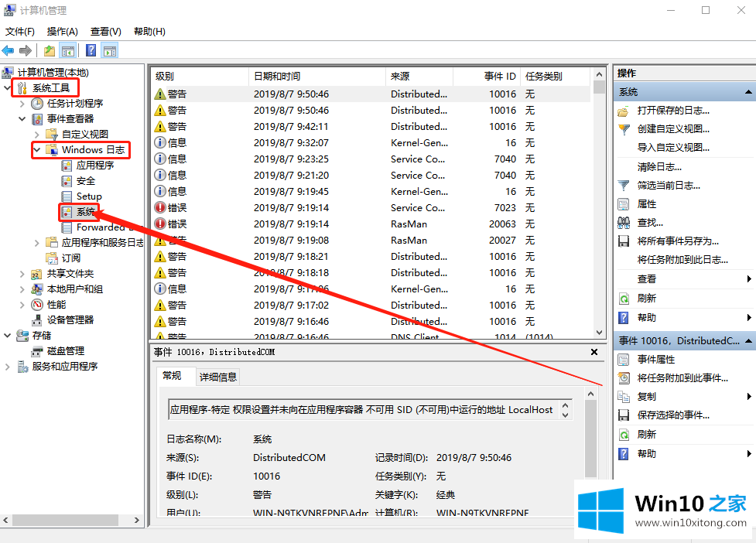The width and height of the screenshot is (756, 543).
Task: Select the event row at 2019/8/7 9:23:25
Action: (371, 159)
